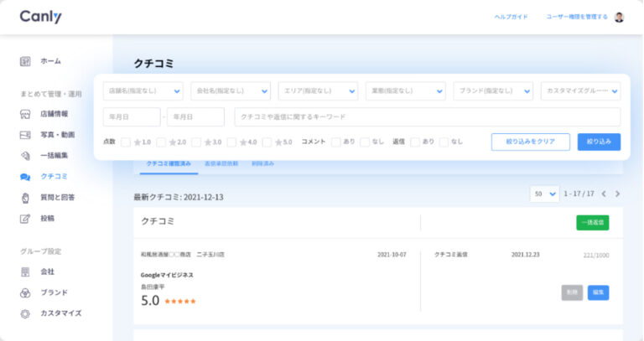Select the 一括編集 icon in sidebar
644x341 pixels.
[25, 156]
